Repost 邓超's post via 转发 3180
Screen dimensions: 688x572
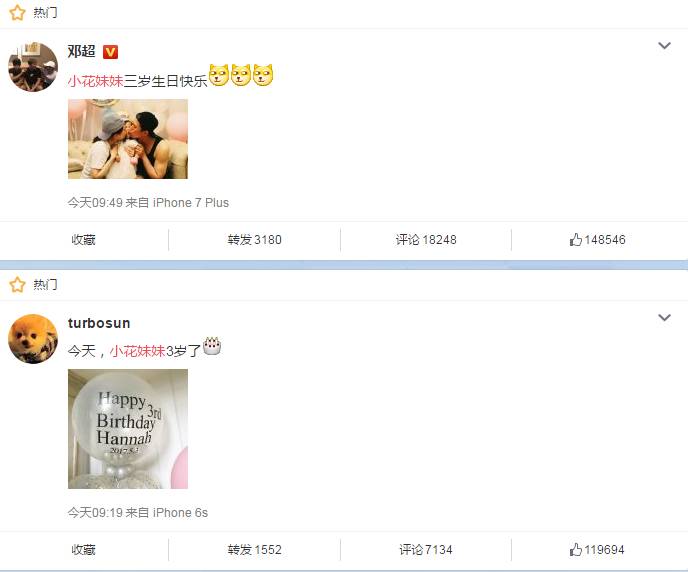[254, 240]
